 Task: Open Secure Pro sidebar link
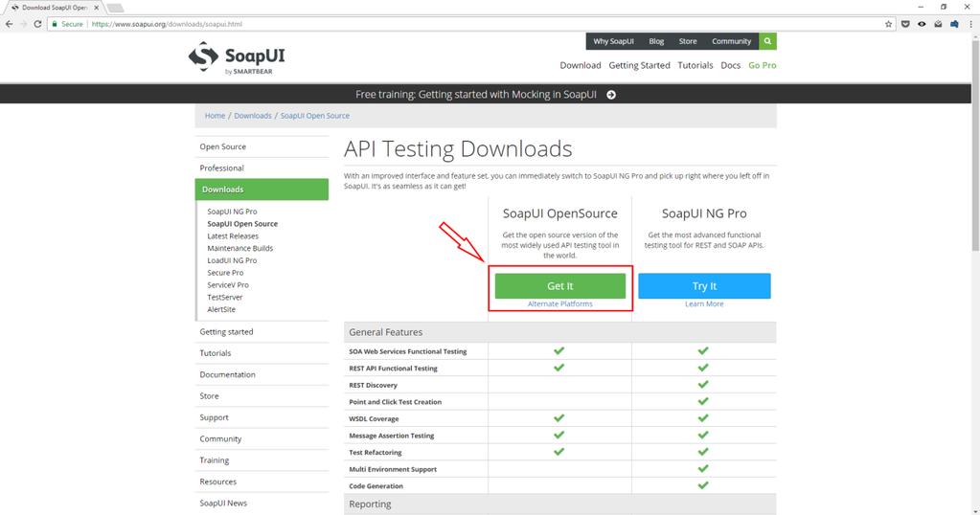point(225,273)
